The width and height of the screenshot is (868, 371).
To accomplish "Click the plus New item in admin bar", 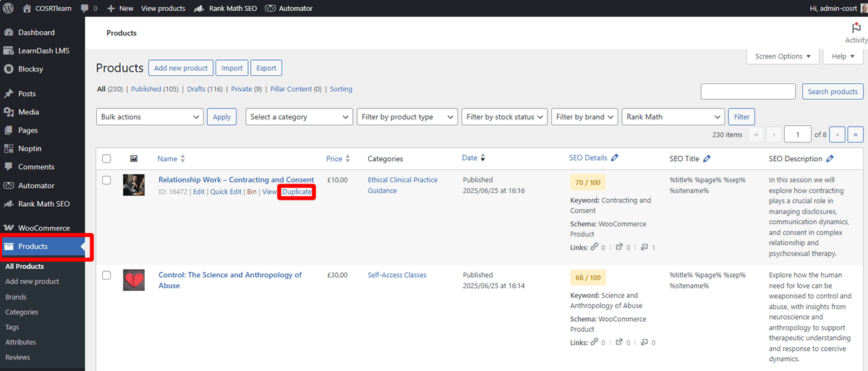I will (120, 9).
